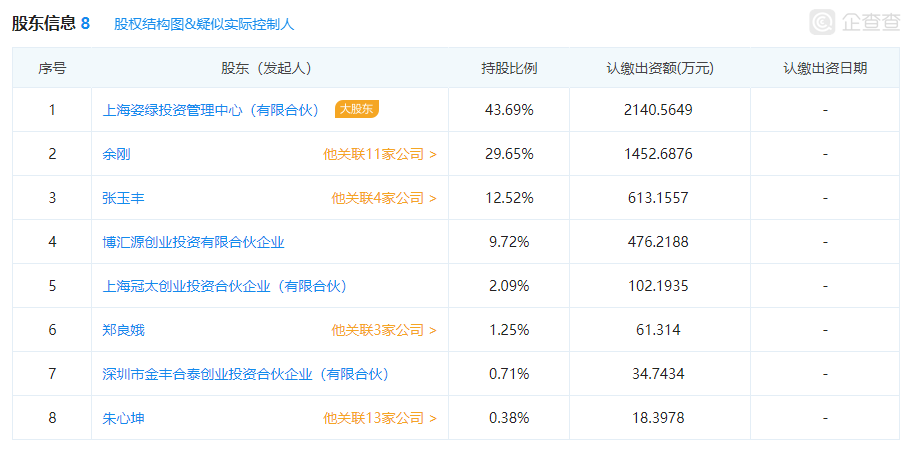
Task: Select the 1.25% holding cell
Action: click(509, 330)
